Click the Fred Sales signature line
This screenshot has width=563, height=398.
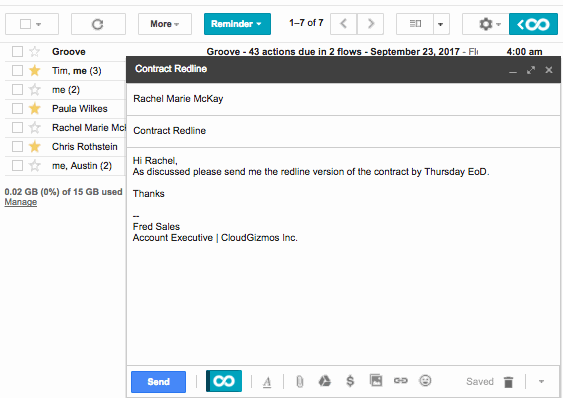pyautogui.click(x=156, y=227)
